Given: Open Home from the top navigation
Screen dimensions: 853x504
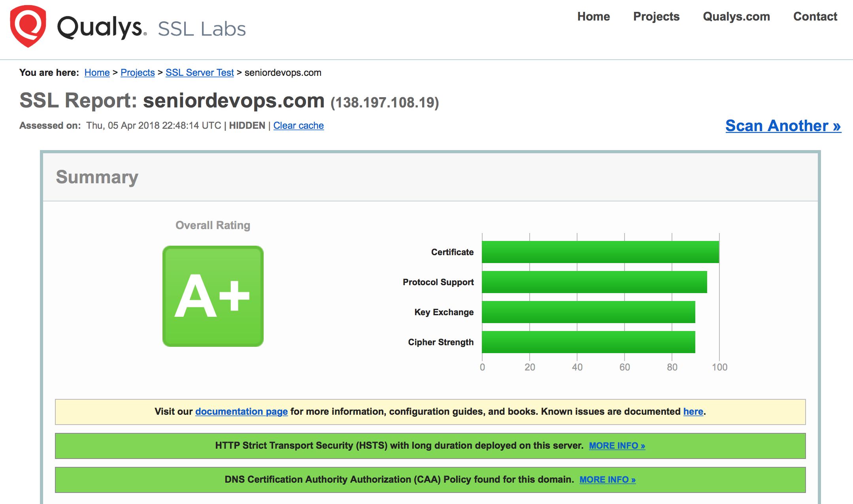Looking at the screenshot, I should pos(593,17).
